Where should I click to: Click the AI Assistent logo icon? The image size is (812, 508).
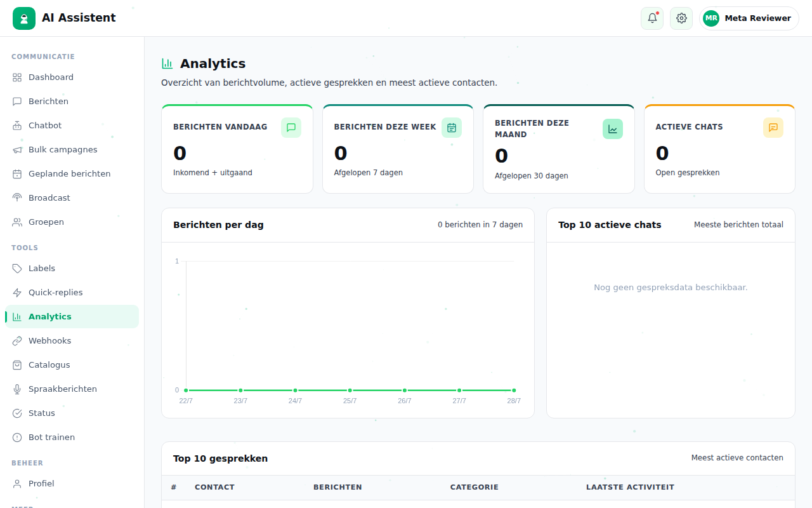(24, 18)
